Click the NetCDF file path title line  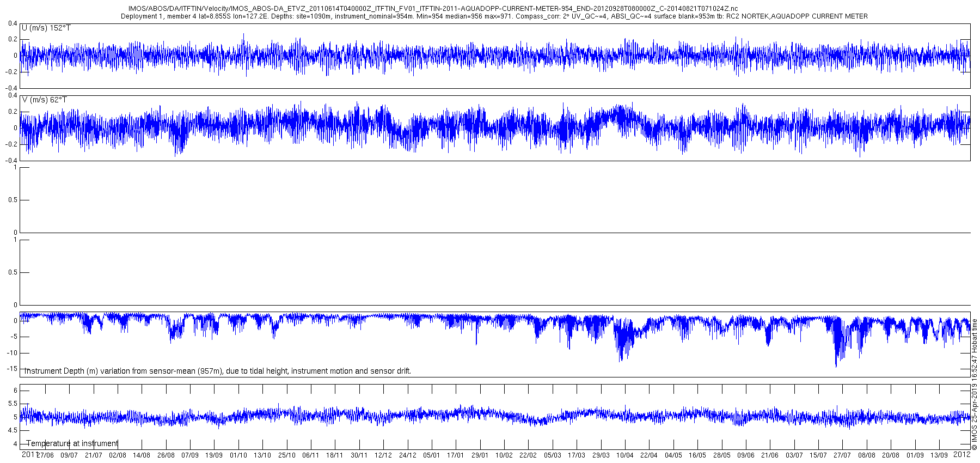point(433,9)
